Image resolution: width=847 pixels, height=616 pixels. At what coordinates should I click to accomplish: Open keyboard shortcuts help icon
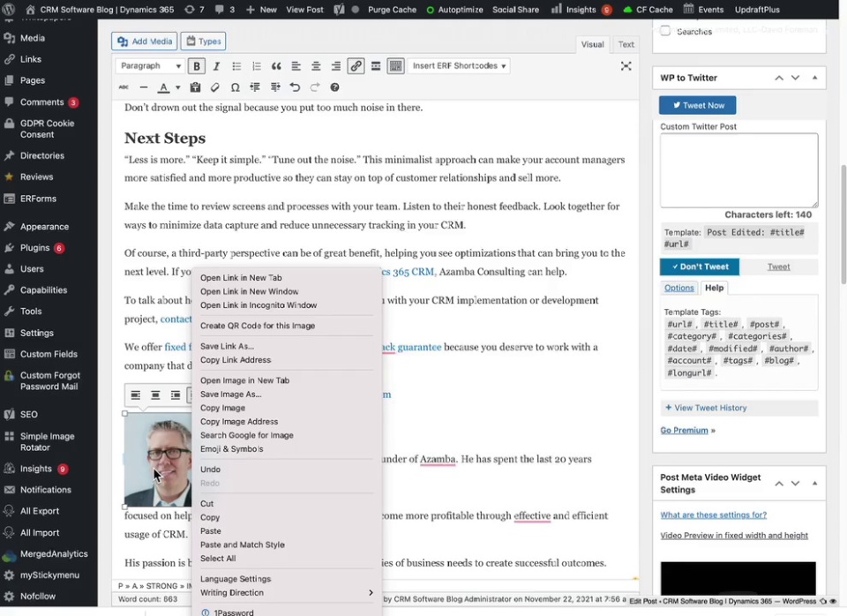pyautogui.click(x=335, y=87)
